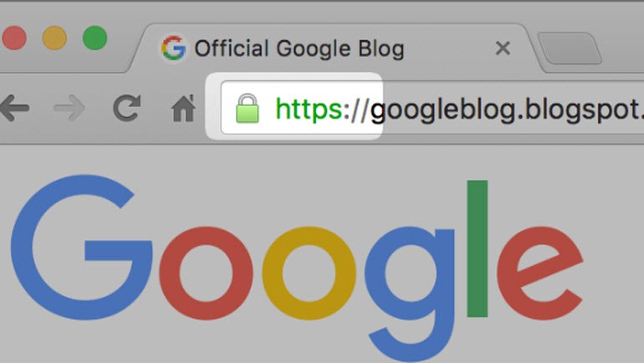Go to the home page icon
This screenshot has width=644, height=363.
pyautogui.click(x=183, y=109)
